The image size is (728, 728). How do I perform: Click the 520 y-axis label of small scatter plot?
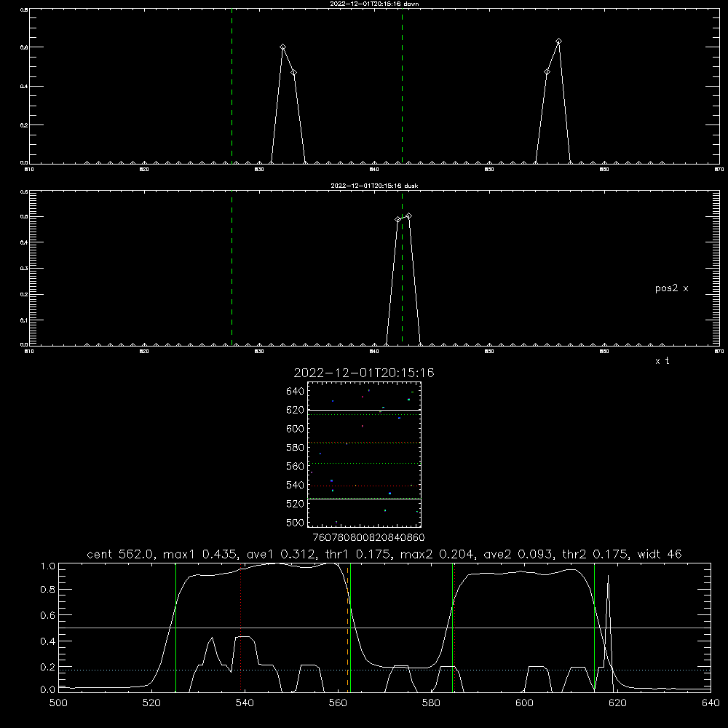[296, 504]
